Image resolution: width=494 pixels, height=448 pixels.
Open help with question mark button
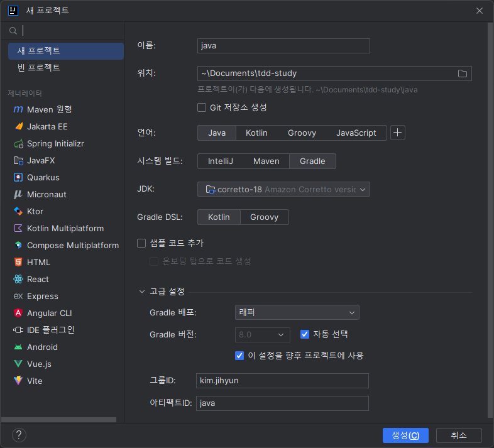[x=19, y=435]
